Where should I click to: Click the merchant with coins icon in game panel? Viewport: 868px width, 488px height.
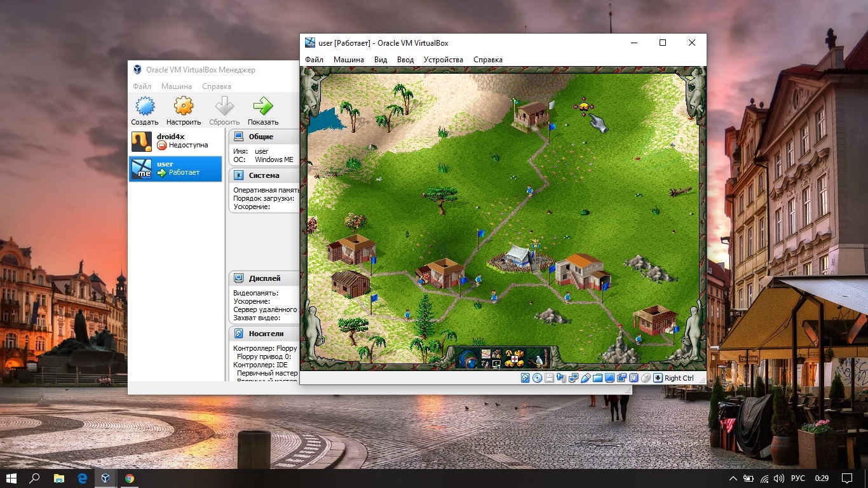point(497,354)
